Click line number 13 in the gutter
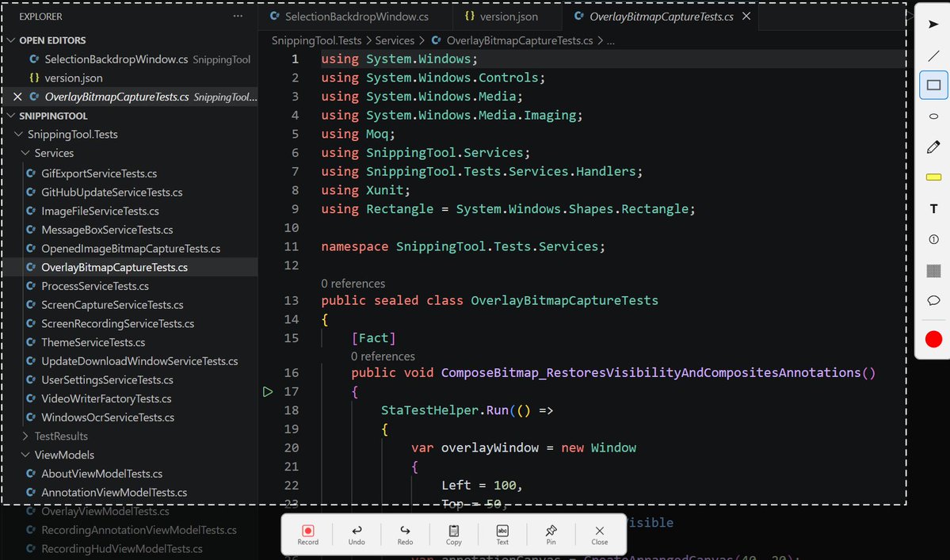Viewport: 950px width, 560px height. tap(292, 300)
